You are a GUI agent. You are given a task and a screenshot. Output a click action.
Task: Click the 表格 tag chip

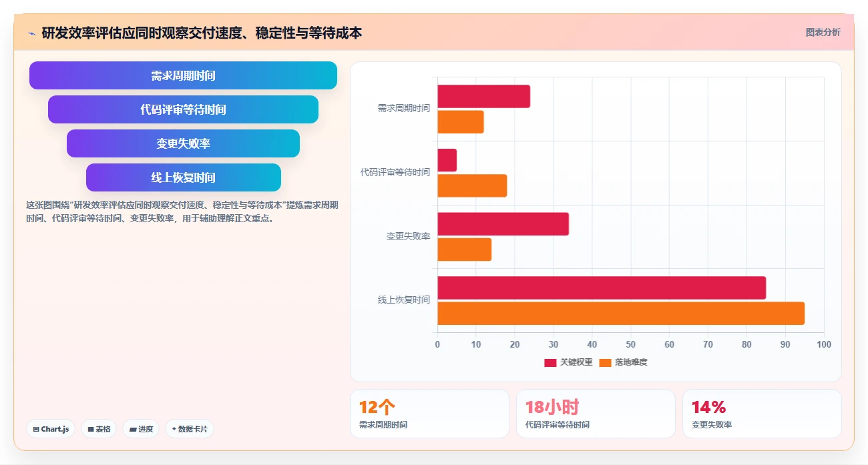click(x=99, y=429)
